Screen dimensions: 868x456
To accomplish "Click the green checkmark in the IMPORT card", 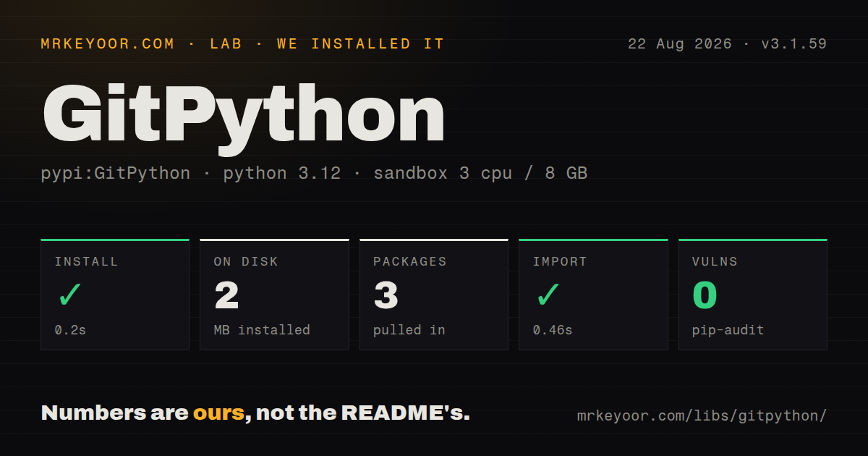I will coord(548,295).
